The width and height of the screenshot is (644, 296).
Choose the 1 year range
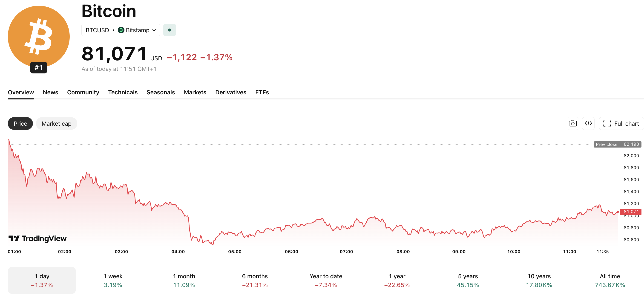(x=397, y=280)
